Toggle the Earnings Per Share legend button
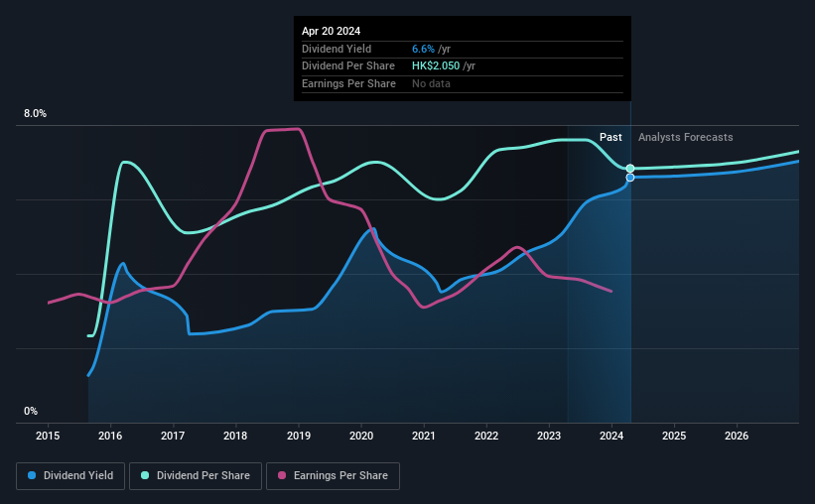Viewport: 815px width, 504px height. click(x=333, y=476)
